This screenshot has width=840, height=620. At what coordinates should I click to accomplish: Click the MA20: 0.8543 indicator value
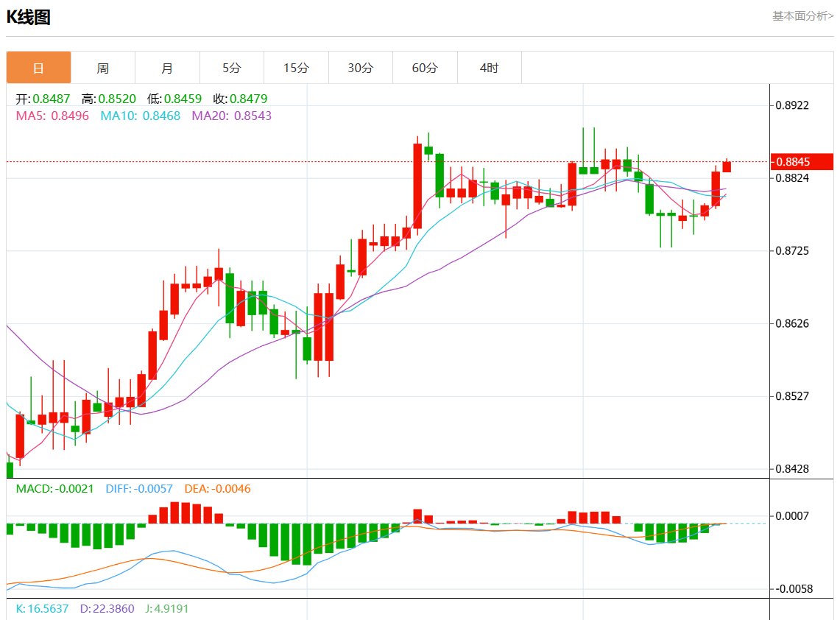[x=231, y=116]
